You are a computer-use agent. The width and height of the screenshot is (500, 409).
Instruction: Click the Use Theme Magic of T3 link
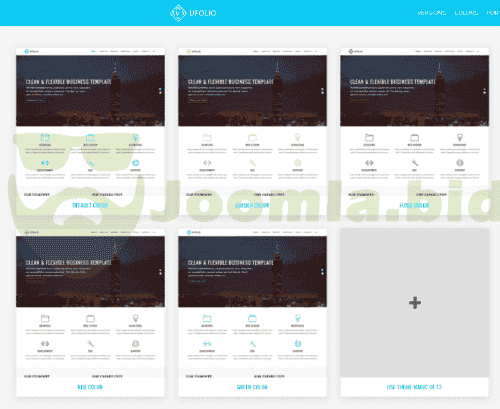point(414,387)
